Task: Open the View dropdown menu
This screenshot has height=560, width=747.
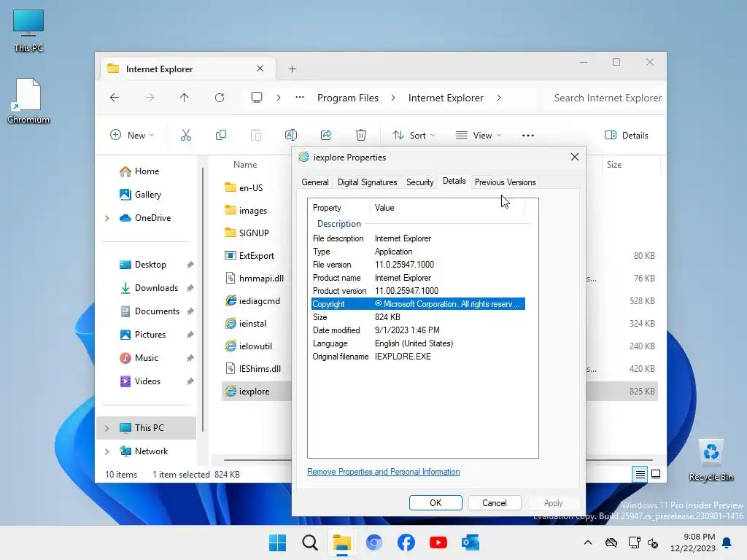Action: coord(479,135)
